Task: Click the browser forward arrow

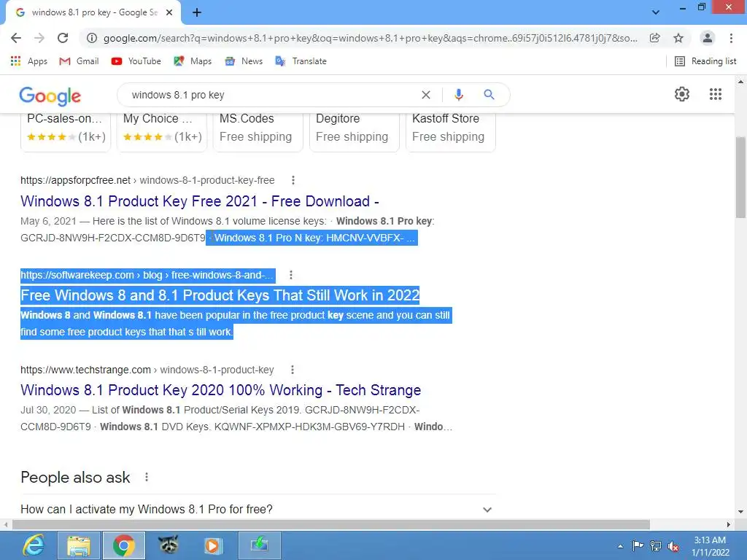Action: [39, 38]
